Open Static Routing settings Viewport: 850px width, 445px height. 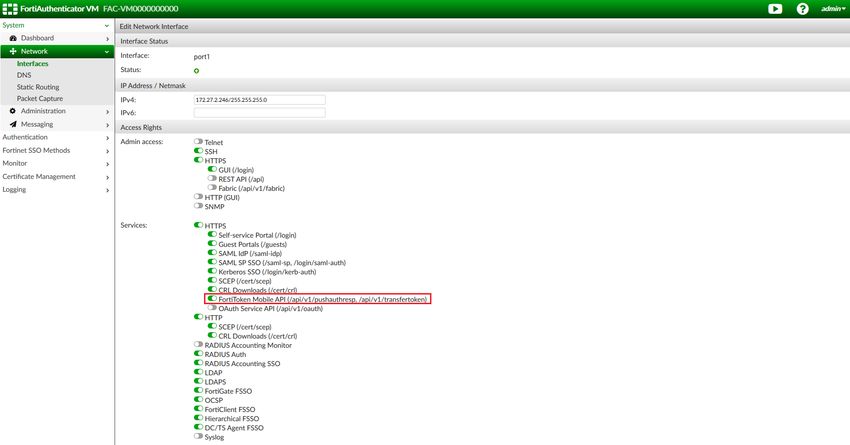pyautogui.click(x=38, y=87)
